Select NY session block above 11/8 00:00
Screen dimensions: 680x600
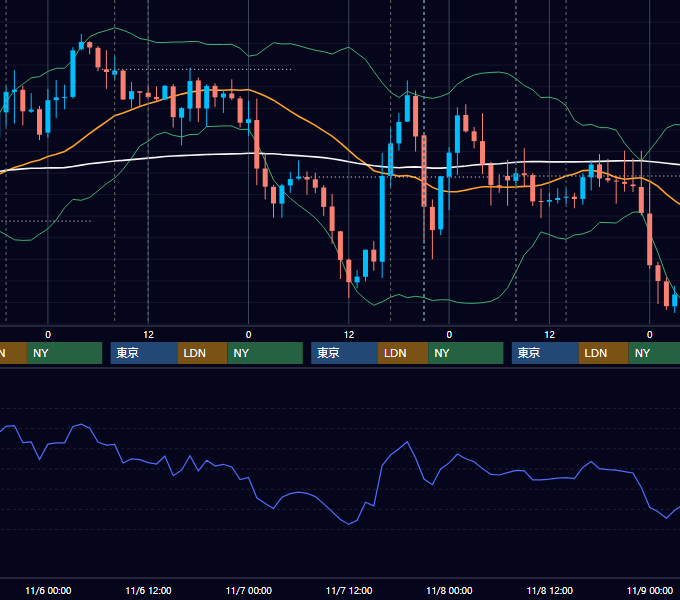pyautogui.click(x=466, y=353)
